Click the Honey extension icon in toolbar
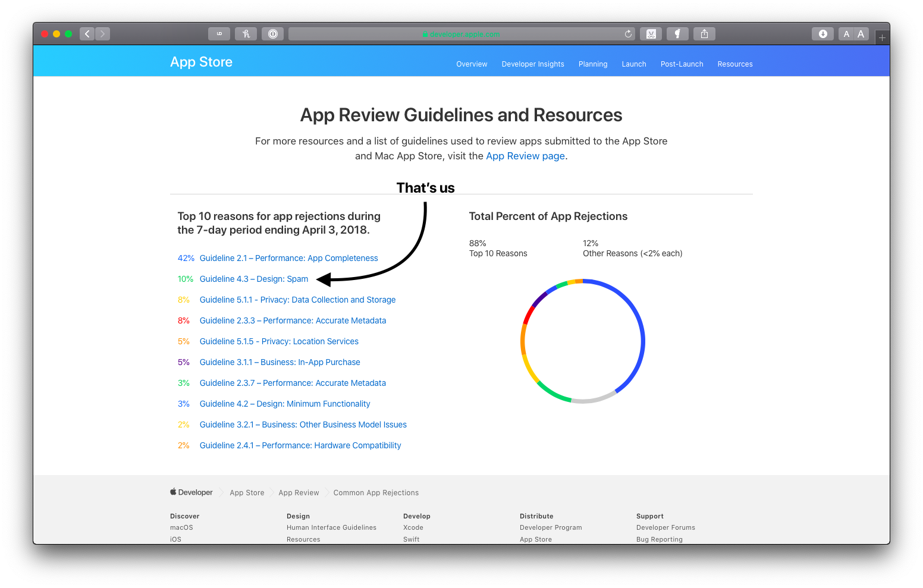The width and height of the screenshot is (923, 588). 246,34
